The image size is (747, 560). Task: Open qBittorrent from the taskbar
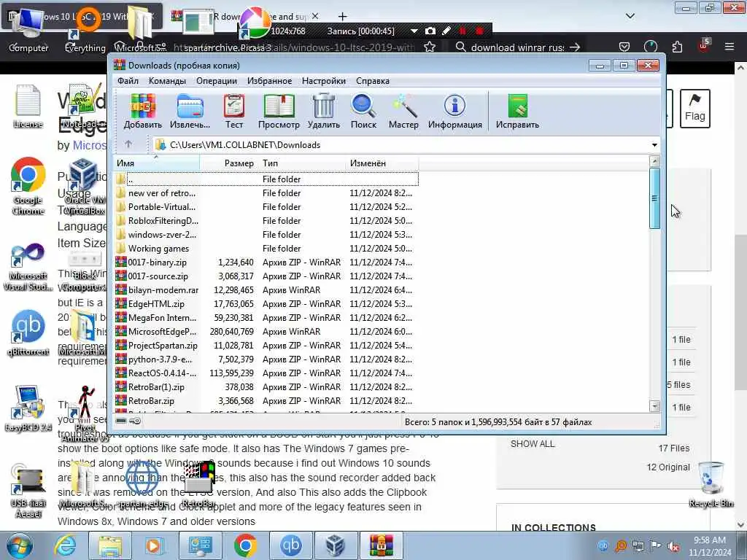click(290, 545)
